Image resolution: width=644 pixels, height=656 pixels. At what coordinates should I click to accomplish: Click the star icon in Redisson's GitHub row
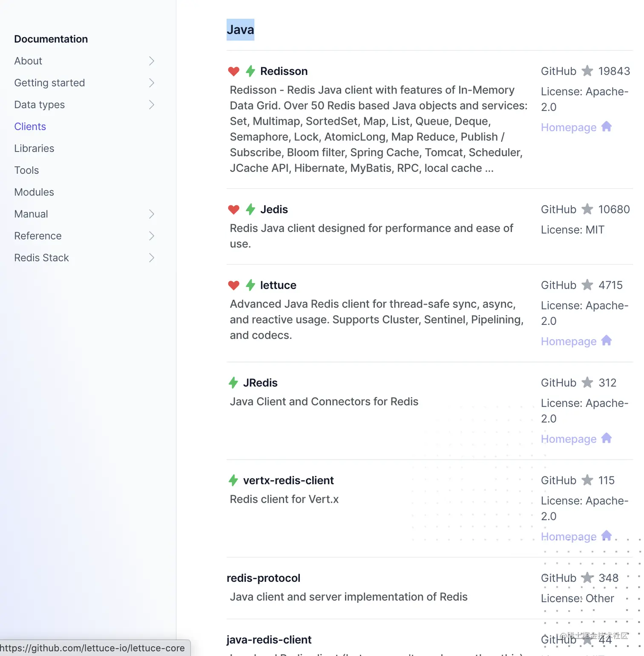(x=587, y=71)
